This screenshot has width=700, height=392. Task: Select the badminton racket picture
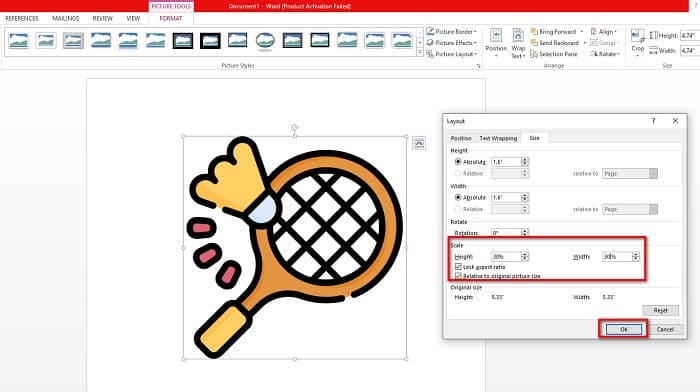pyautogui.click(x=295, y=247)
